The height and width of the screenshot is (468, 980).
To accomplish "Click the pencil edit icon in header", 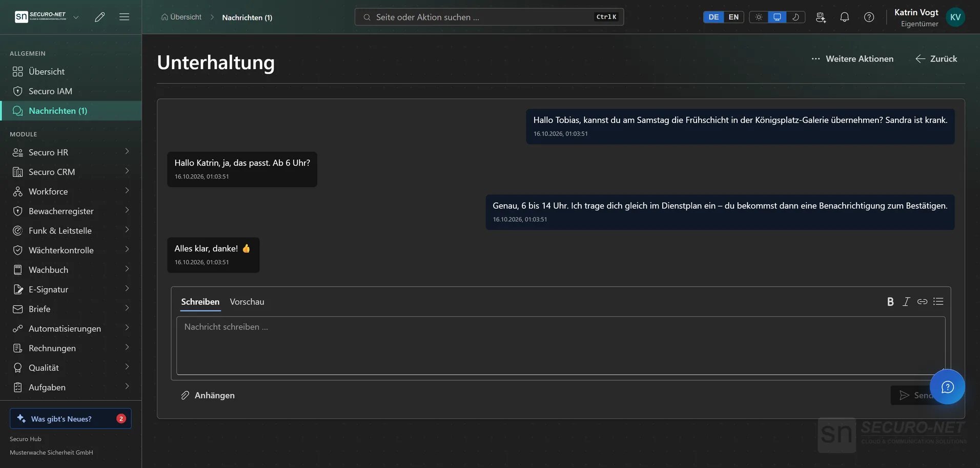I will tap(100, 17).
